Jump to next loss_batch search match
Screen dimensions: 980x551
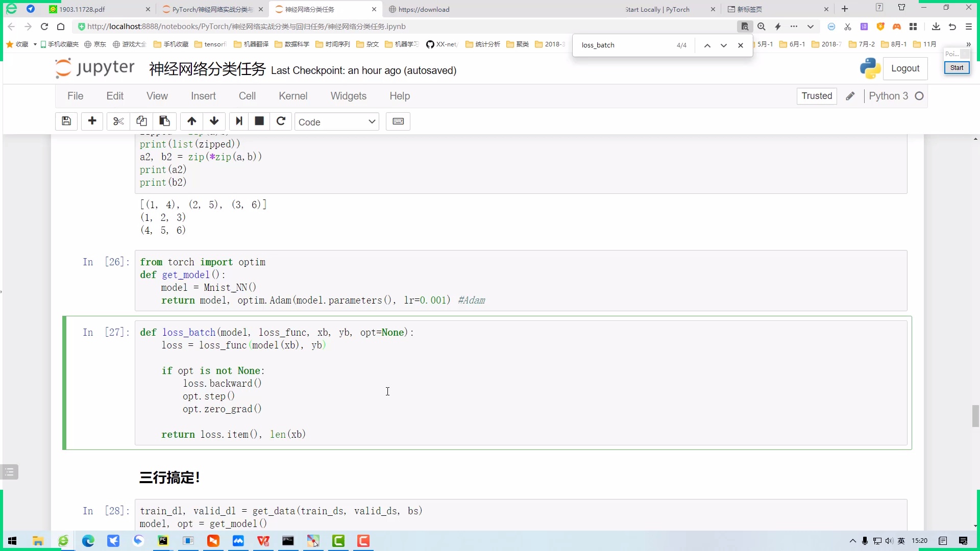[724, 45]
